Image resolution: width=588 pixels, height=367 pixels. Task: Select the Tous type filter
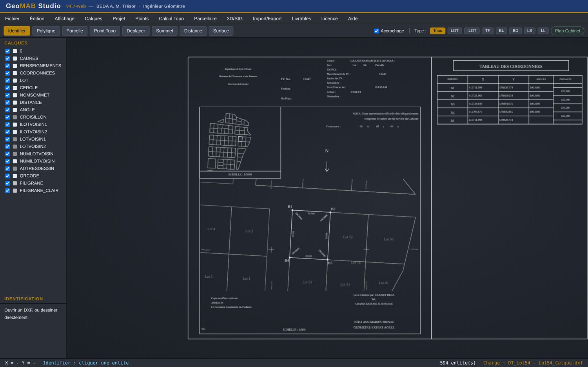(x=437, y=31)
